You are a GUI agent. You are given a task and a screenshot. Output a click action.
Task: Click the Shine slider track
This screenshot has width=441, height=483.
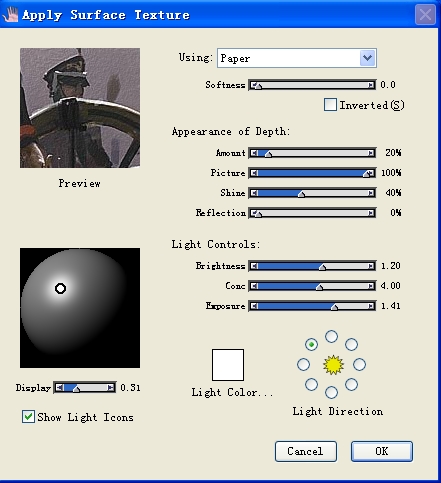[312, 193]
